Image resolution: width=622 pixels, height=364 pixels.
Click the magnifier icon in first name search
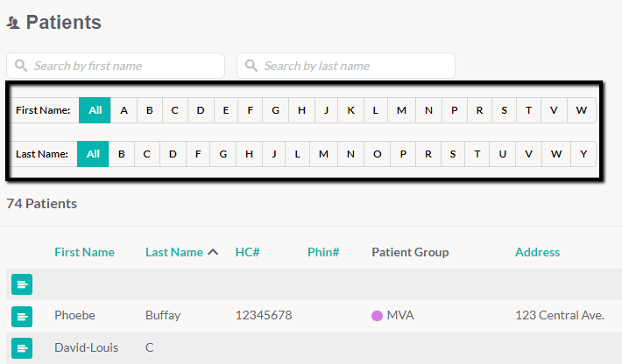pyautogui.click(x=21, y=66)
